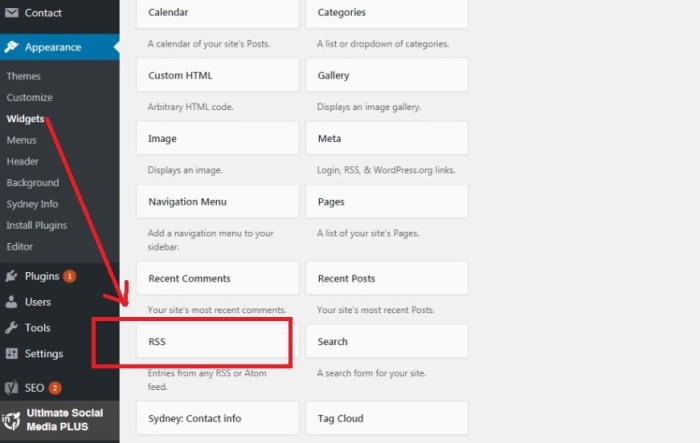The image size is (700, 443).
Task: Expand the Navigation Menu widget
Action: click(x=218, y=201)
